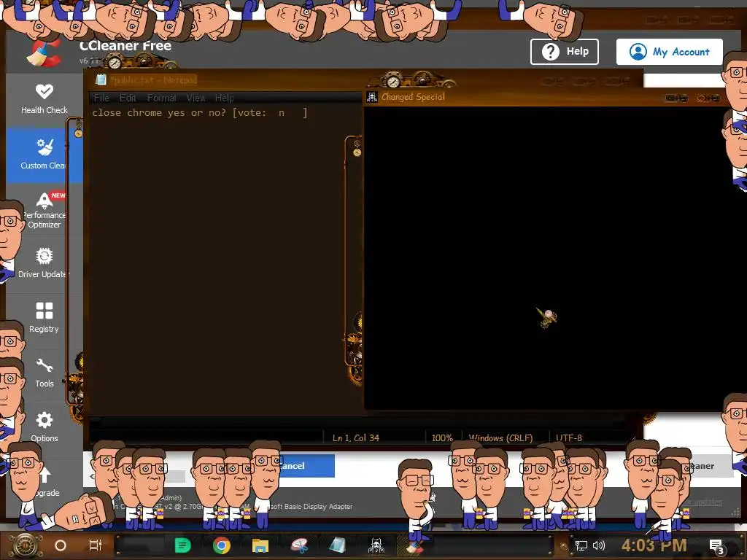Switch to CCleaner taskbar icon

415,545
